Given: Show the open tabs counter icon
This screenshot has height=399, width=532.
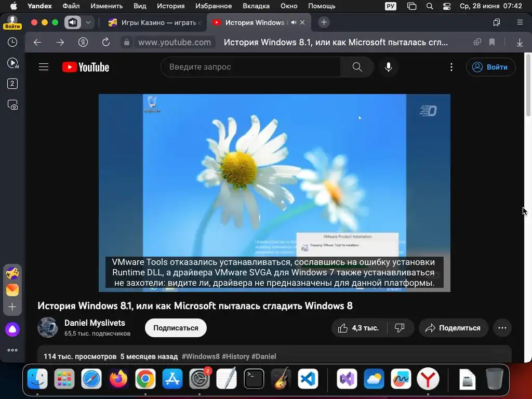Looking at the screenshot, I should pyautogui.click(x=12, y=84).
